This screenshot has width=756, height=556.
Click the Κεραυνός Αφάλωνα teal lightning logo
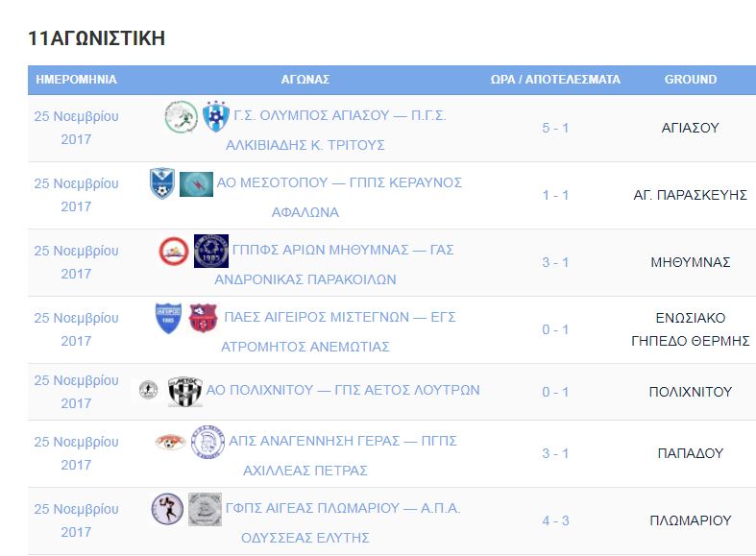coord(196,184)
